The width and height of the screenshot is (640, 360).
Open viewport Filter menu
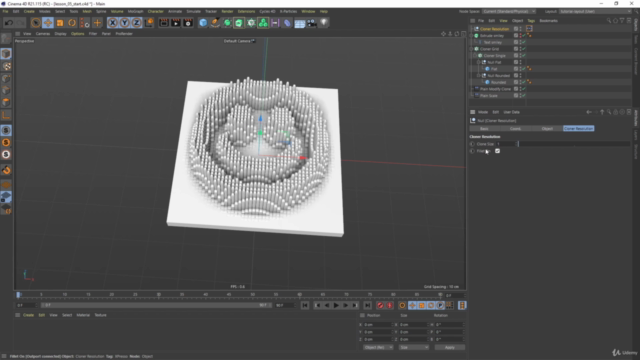tap(93, 34)
